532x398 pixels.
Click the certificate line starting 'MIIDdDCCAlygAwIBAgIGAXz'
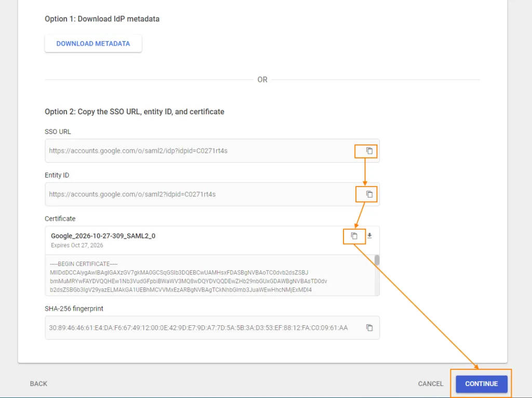(x=179, y=272)
